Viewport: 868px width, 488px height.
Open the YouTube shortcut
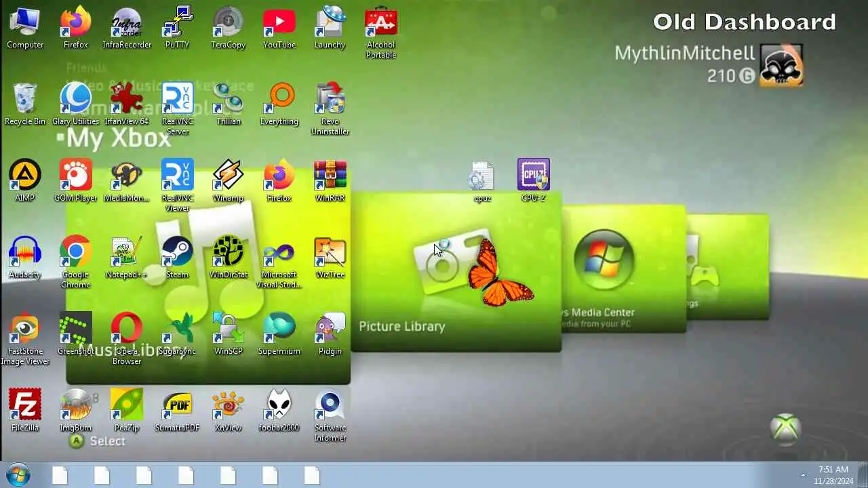279,28
